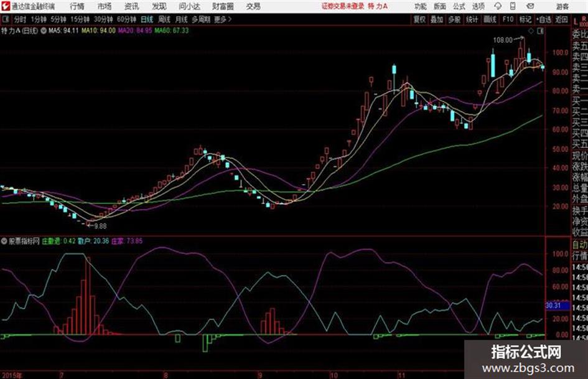
Task: Click the 散户: 20.36 value
Action: pyautogui.click(x=93, y=241)
